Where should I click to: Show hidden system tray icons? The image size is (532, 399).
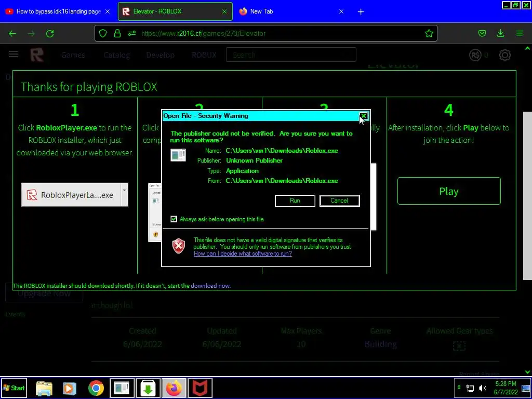[459, 388]
